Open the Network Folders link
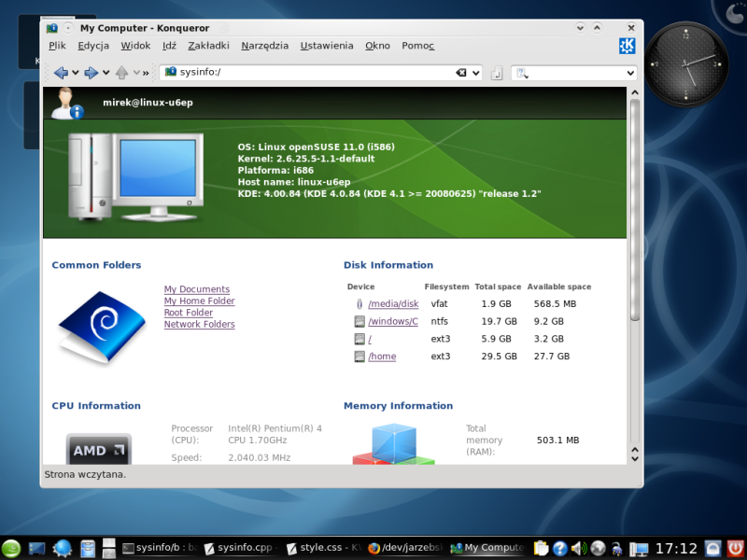 pos(199,324)
